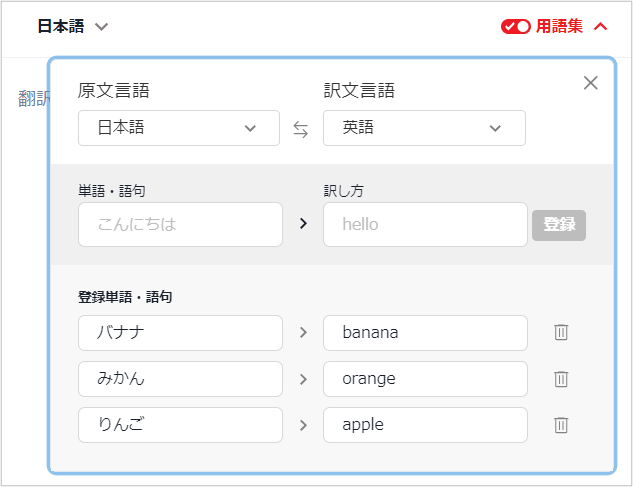Click the 登録 register button
Viewport: 633px width, 487px height.
pos(559,225)
